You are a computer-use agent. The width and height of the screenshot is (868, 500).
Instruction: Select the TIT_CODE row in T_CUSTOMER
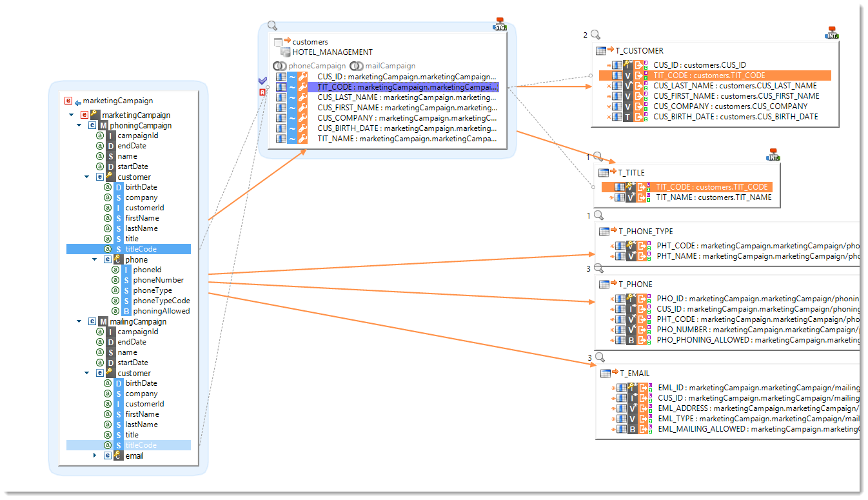(715, 75)
